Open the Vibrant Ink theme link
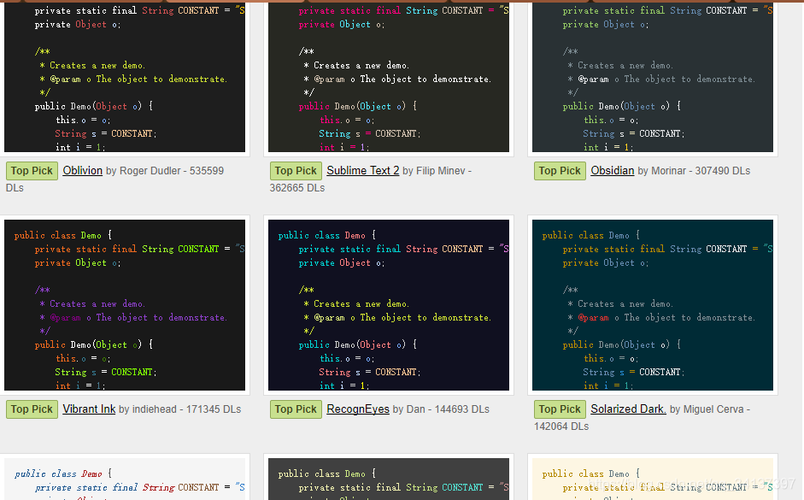 pos(89,409)
